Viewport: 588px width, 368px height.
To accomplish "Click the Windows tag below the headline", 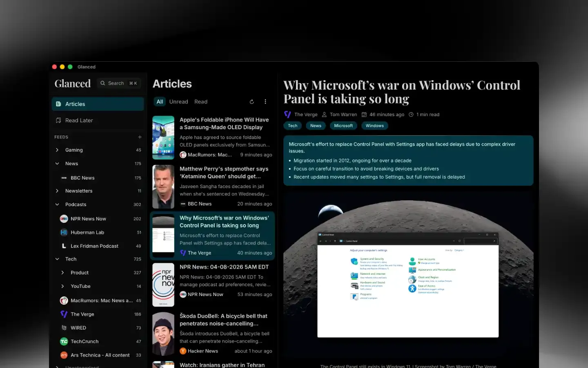I will coord(374,126).
